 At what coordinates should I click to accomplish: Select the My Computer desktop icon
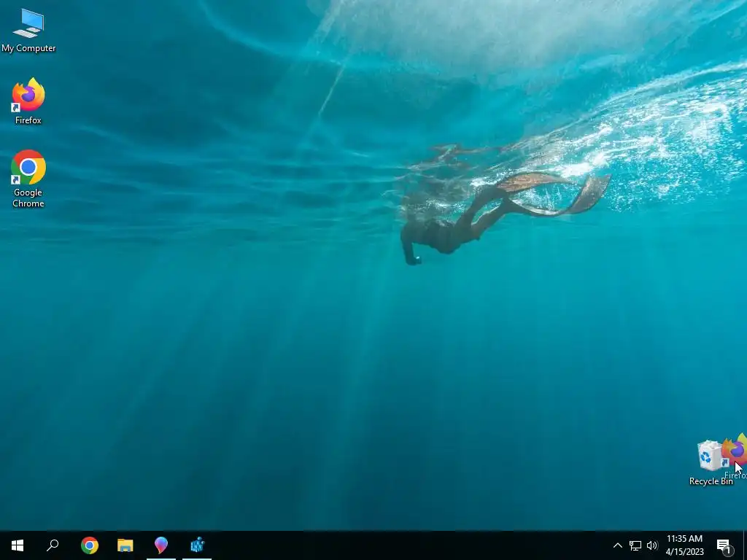[28, 31]
